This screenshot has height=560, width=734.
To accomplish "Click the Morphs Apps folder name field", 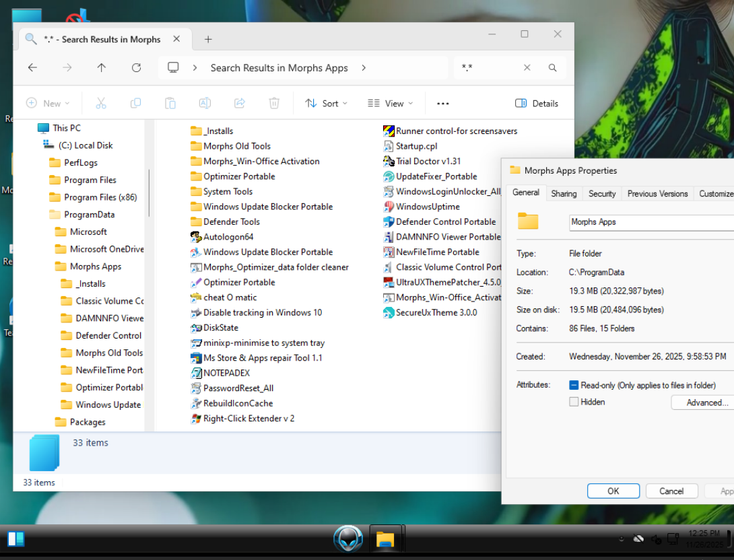I will point(650,222).
